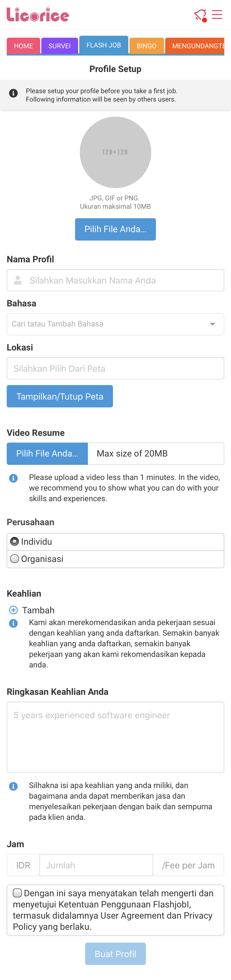Expand the Bahasa dropdown arrow
This screenshot has height=980, width=231.
pyautogui.click(x=212, y=324)
